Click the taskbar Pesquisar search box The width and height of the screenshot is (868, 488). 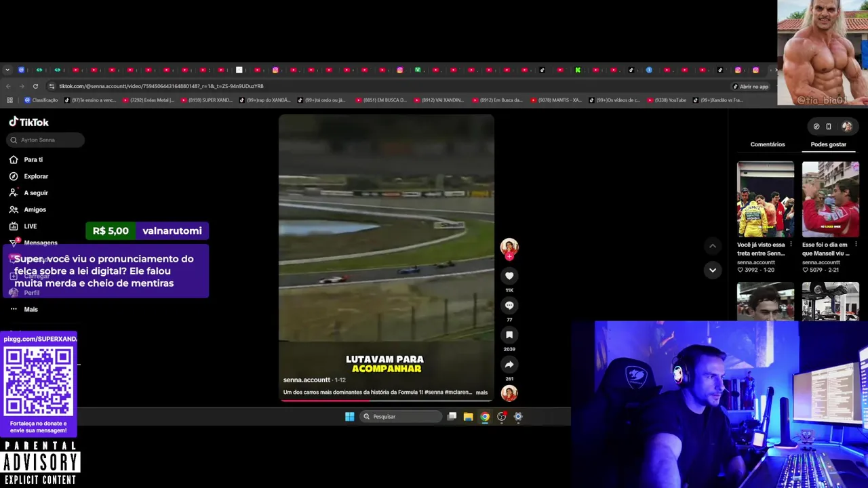pos(401,417)
